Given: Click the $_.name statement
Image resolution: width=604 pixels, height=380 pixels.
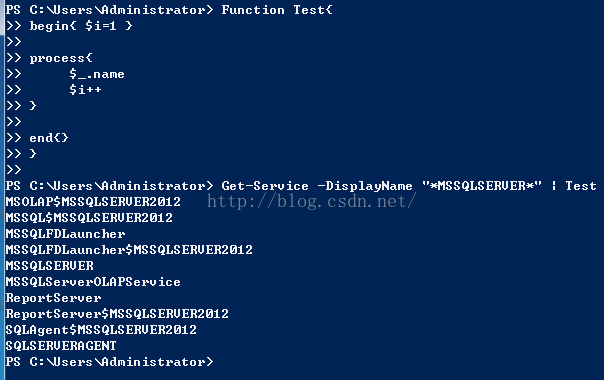Looking at the screenshot, I should tap(97, 74).
